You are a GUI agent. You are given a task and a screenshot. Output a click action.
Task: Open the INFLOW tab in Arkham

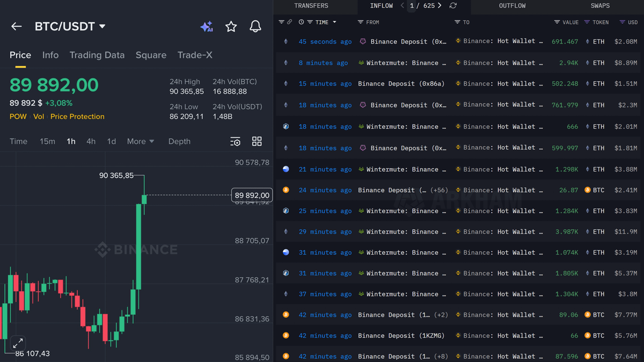pyautogui.click(x=382, y=6)
